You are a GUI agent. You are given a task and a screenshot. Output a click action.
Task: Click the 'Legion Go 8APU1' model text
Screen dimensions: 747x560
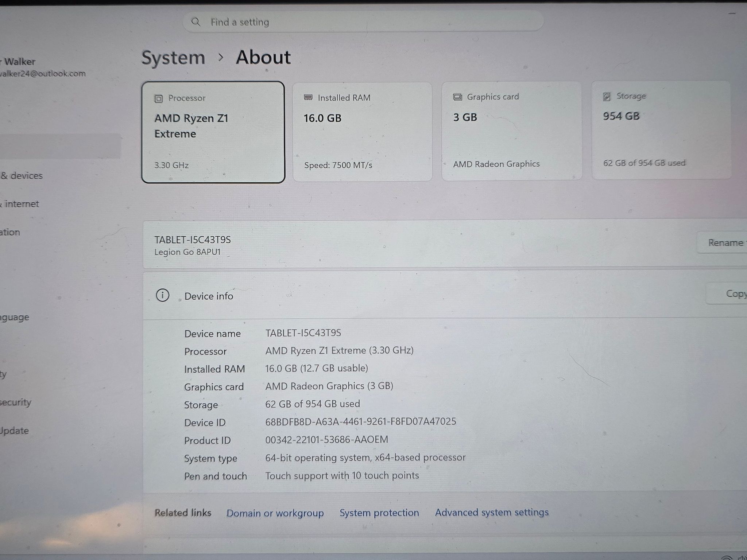coord(187,252)
